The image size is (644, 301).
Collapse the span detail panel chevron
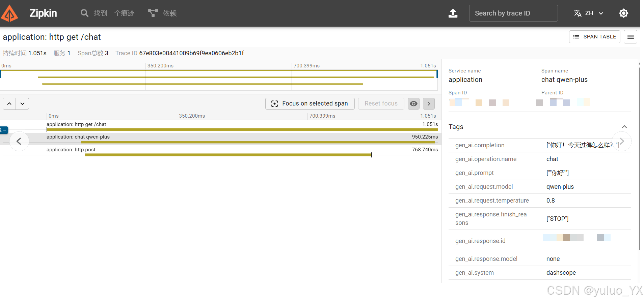click(x=429, y=103)
